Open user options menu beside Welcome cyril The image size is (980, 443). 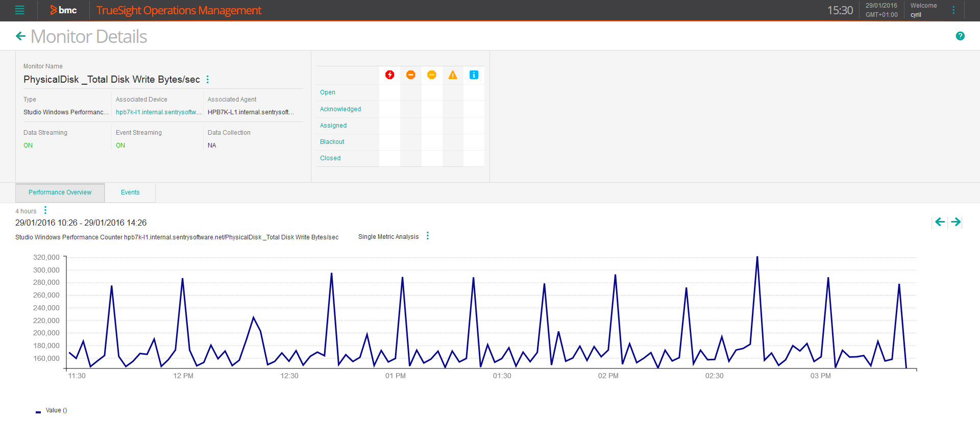pyautogui.click(x=953, y=10)
